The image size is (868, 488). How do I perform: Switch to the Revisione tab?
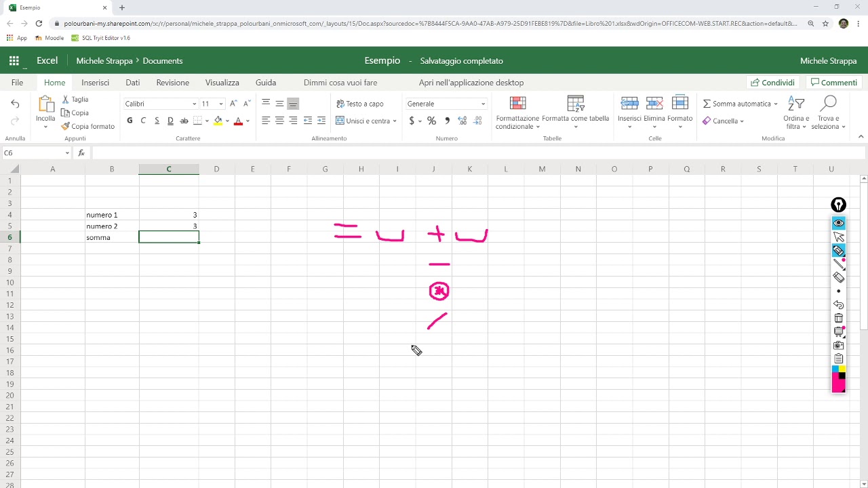pos(173,83)
